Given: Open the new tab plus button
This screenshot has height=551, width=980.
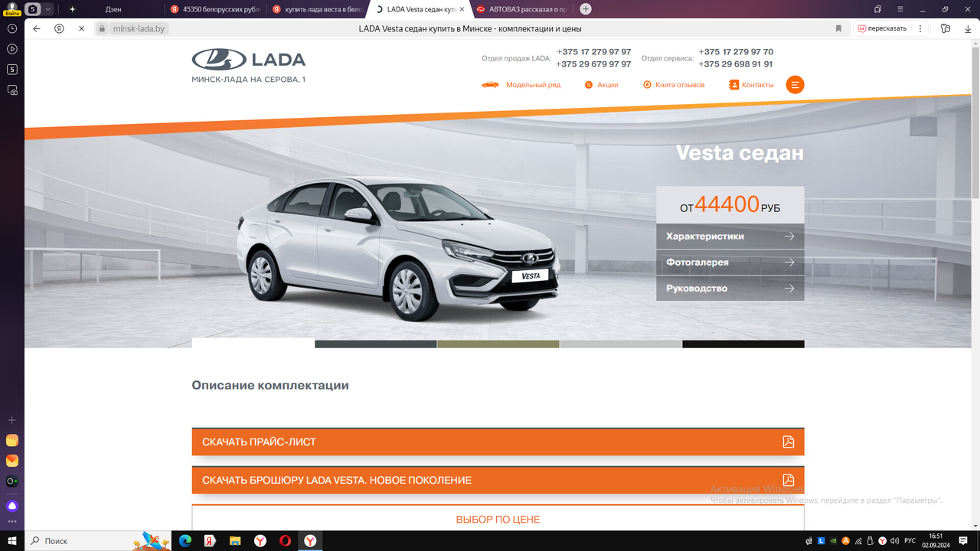Looking at the screenshot, I should coord(586,9).
